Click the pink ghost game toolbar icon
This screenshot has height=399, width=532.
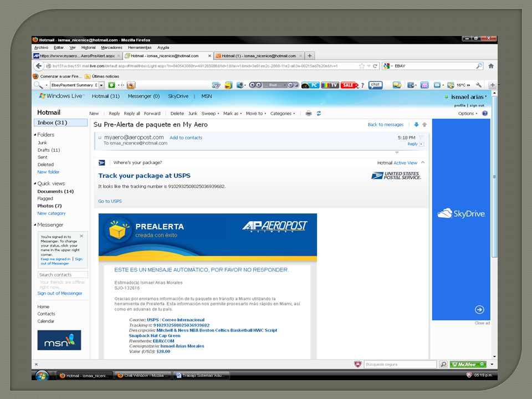pyautogui.click(x=424, y=85)
